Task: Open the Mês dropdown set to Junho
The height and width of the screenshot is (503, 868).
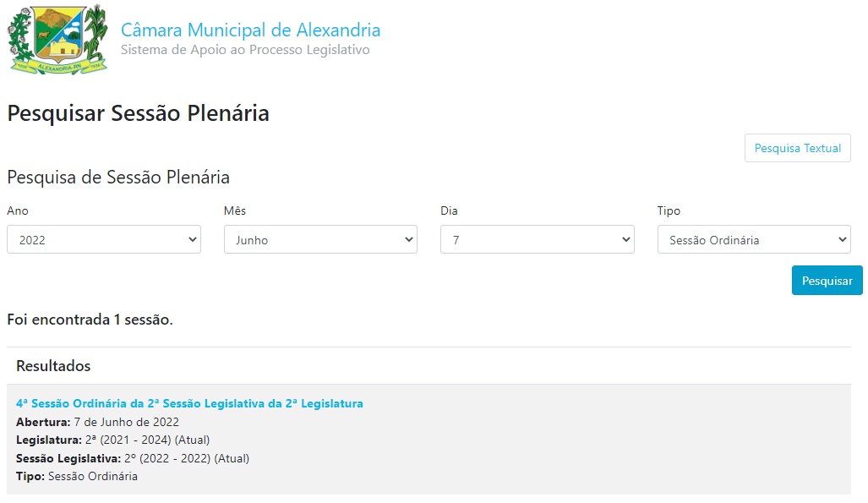Action: click(x=320, y=240)
